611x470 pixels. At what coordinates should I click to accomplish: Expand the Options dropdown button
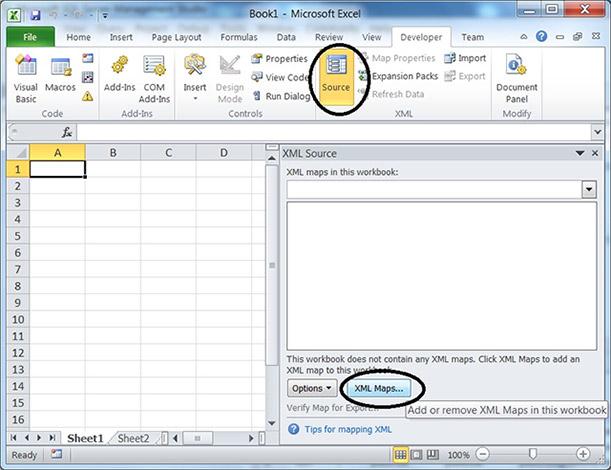pos(311,388)
